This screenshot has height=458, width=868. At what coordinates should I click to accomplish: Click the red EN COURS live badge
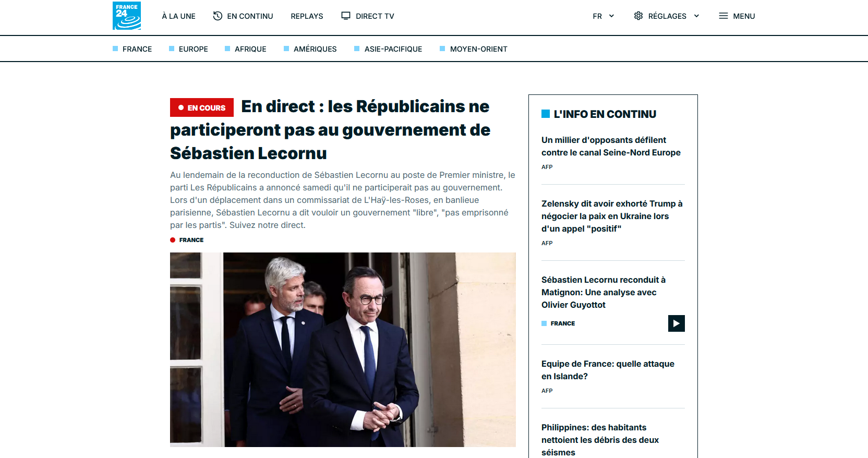202,107
